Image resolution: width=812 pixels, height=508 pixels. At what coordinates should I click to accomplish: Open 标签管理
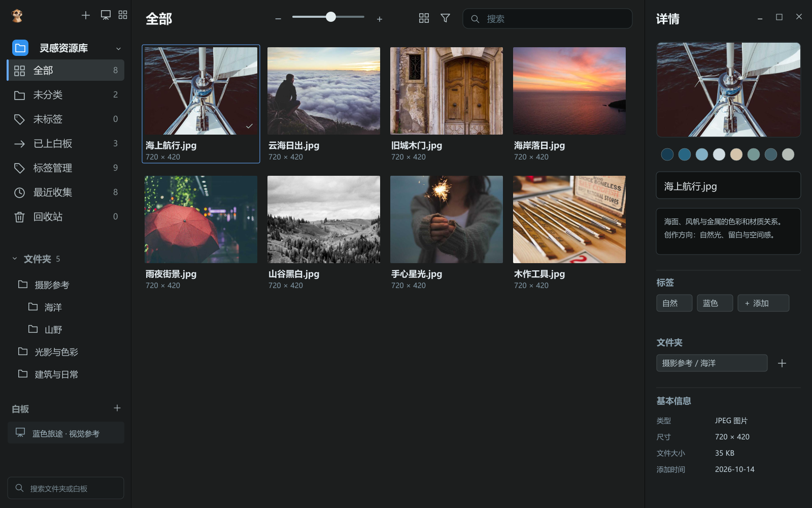pyautogui.click(x=65, y=168)
